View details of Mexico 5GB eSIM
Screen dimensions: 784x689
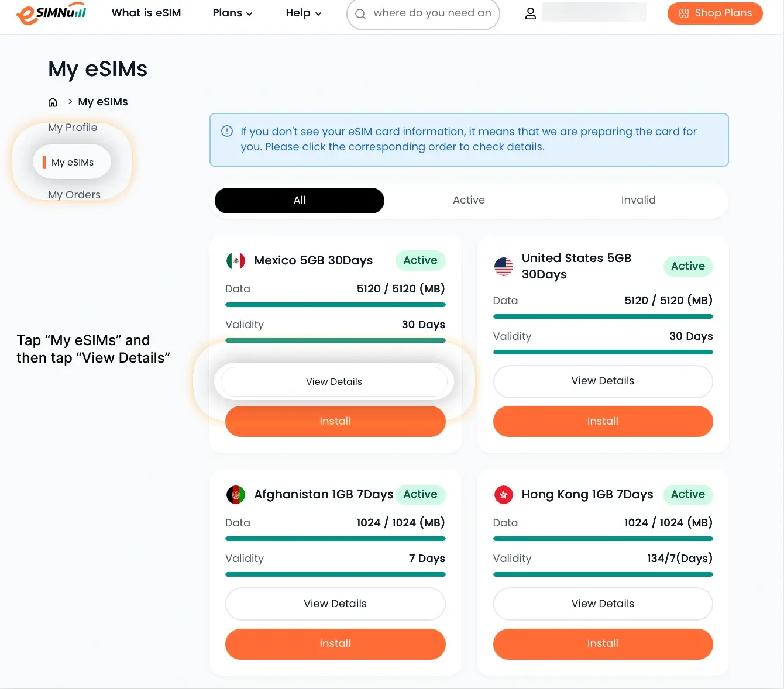coord(334,382)
